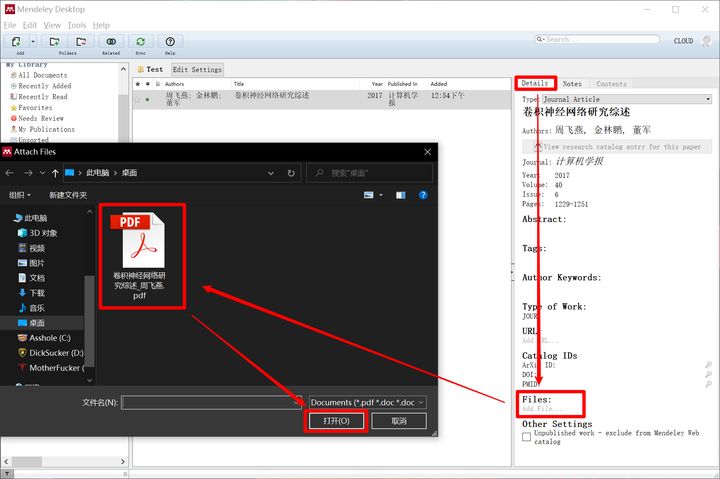Screen dimensions: 720x479
Task: Toggle the preview pane icon
Action: (401, 195)
